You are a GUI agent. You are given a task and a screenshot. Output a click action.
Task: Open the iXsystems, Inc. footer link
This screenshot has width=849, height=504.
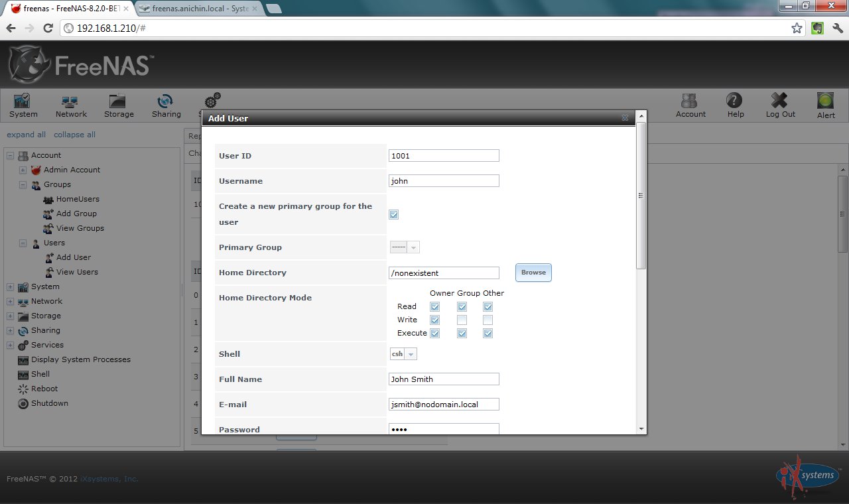pos(109,479)
